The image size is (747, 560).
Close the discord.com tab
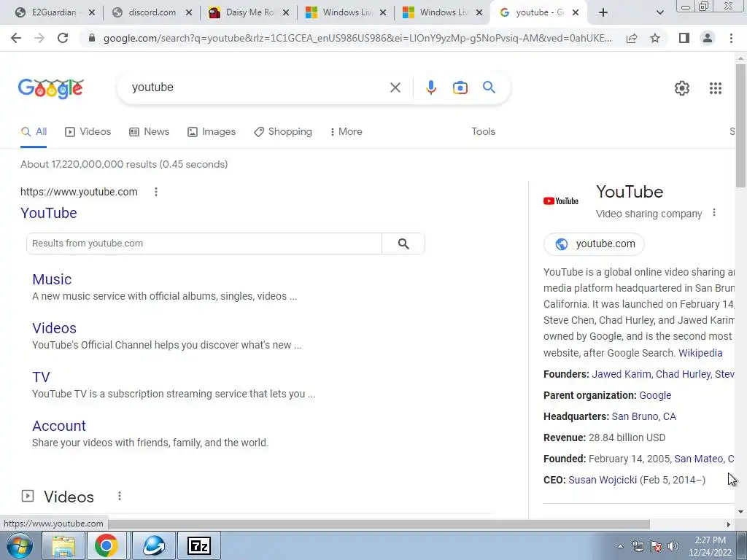[x=189, y=12]
